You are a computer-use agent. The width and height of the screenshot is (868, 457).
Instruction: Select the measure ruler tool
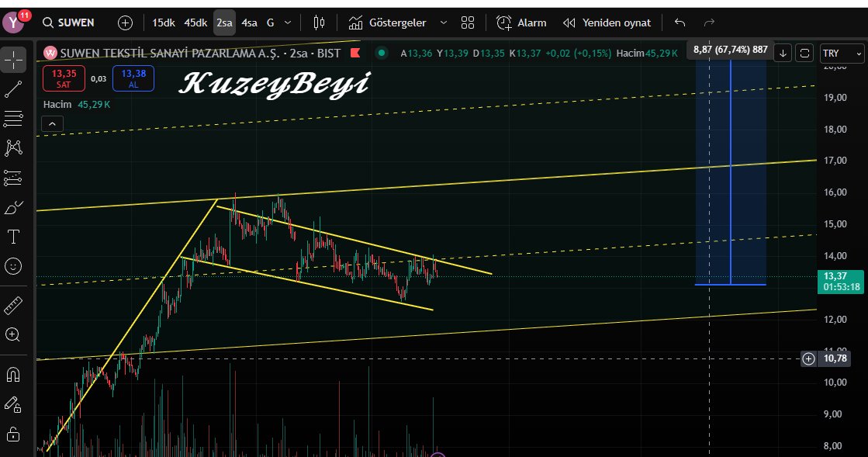pyautogui.click(x=12, y=306)
